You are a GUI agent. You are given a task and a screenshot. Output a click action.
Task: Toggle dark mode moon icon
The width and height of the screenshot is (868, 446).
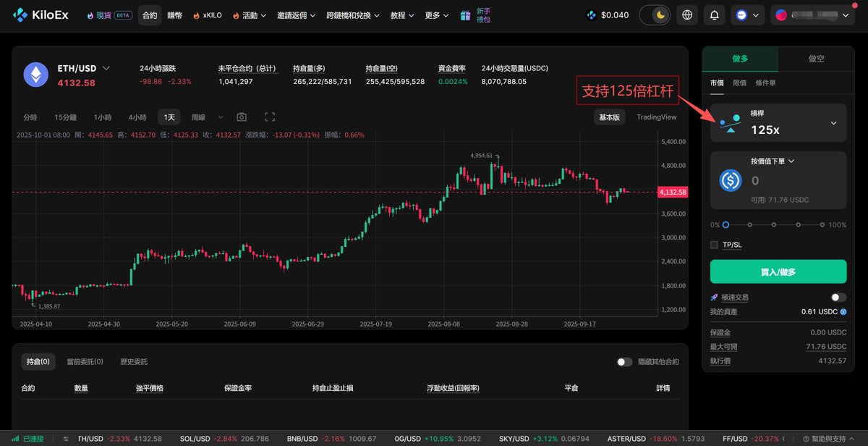click(659, 14)
